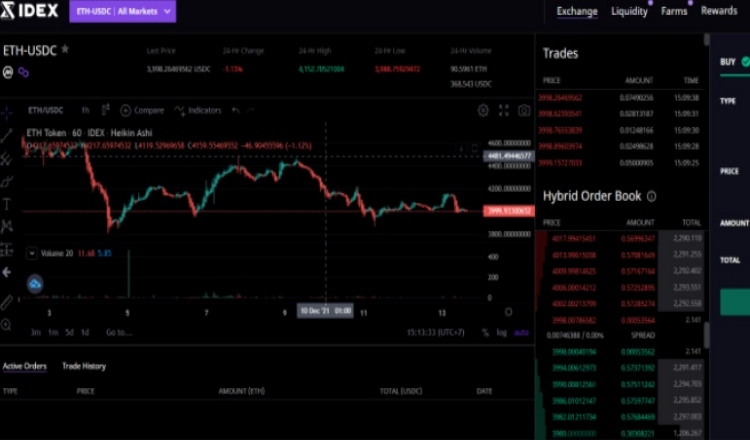Viewport: 750px width, 440px height.
Task: Redo the last chart action
Action: coord(251,110)
